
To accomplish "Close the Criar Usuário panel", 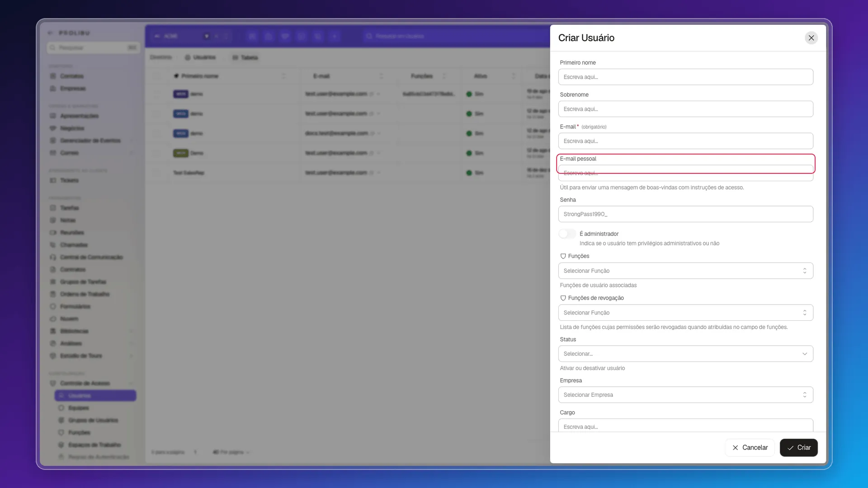I will pos(811,38).
